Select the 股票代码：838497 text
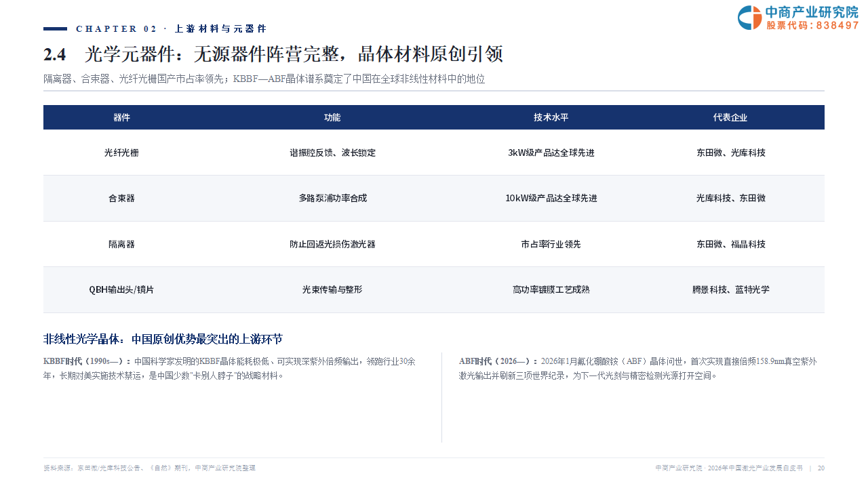868x488 pixels. [x=813, y=25]
